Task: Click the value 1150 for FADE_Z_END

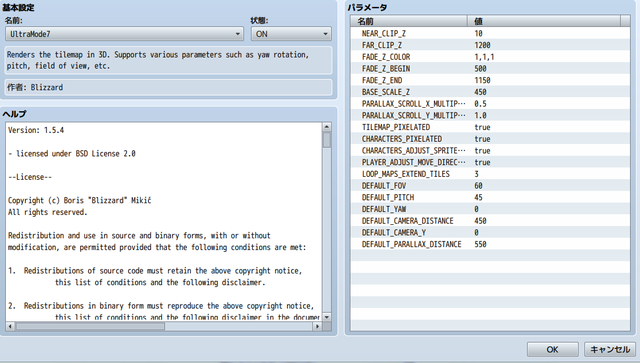Action: coord(482,80)
